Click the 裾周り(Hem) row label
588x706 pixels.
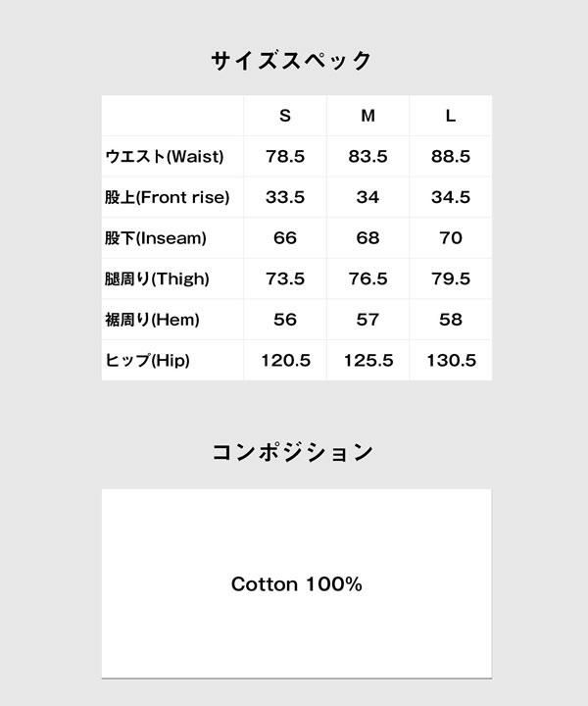[152, 320]
